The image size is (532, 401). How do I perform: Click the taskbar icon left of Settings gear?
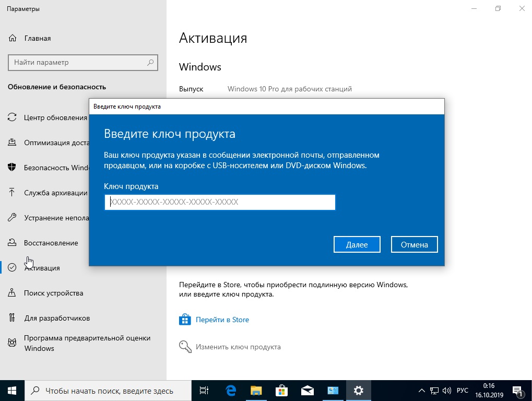(x=333, y=391)
